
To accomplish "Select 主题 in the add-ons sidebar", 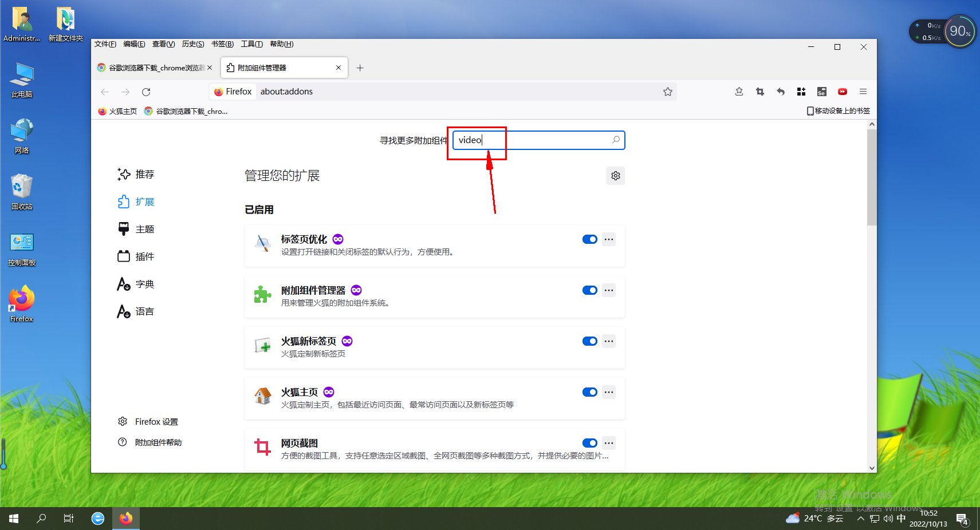I will point(136,229).
